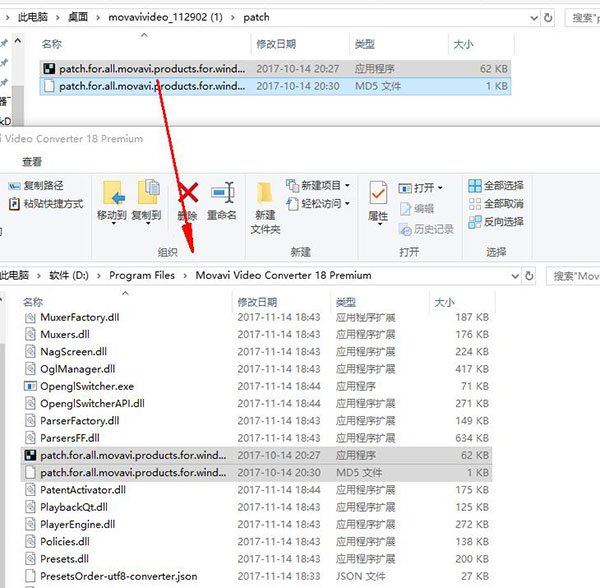600x588 pixels.
Task: Select Presets.dll
Action: tap(256, 559)
